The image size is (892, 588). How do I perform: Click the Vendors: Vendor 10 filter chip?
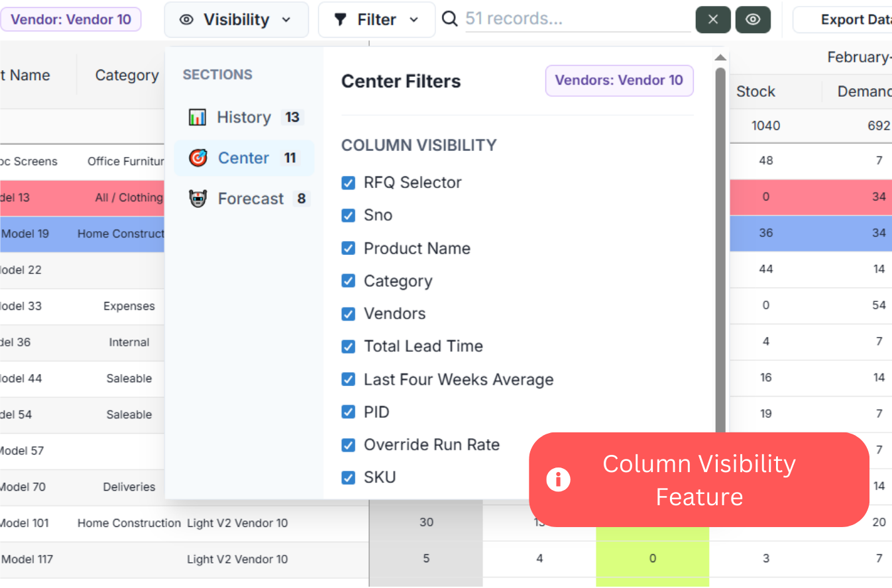[x=619, y=81]
